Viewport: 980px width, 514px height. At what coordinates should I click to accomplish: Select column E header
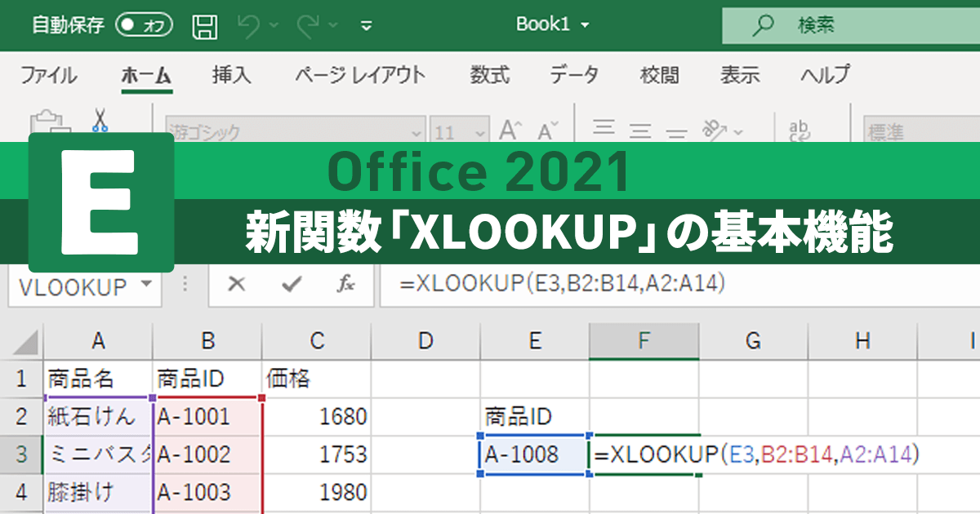535,341
